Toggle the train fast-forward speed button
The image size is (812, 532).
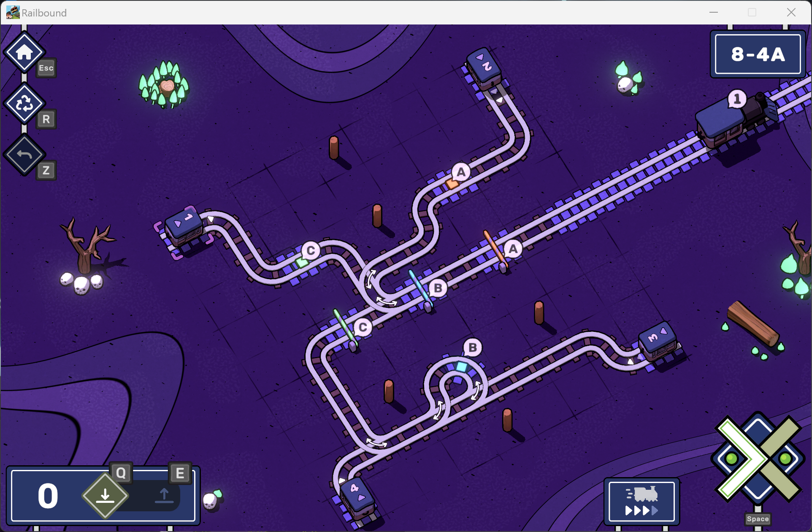click(x=641, y=502)
